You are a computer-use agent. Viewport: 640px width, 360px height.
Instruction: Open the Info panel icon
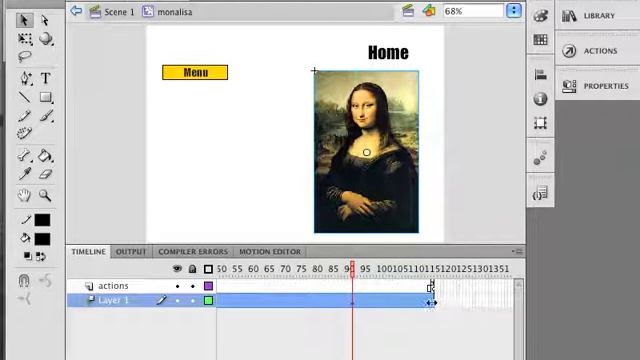tap(540, 99)
